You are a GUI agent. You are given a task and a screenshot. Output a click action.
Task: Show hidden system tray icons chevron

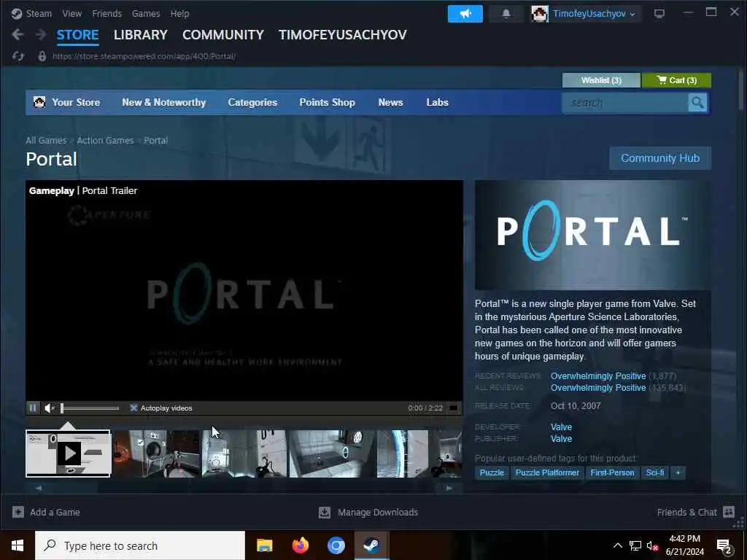coord(617,545)
